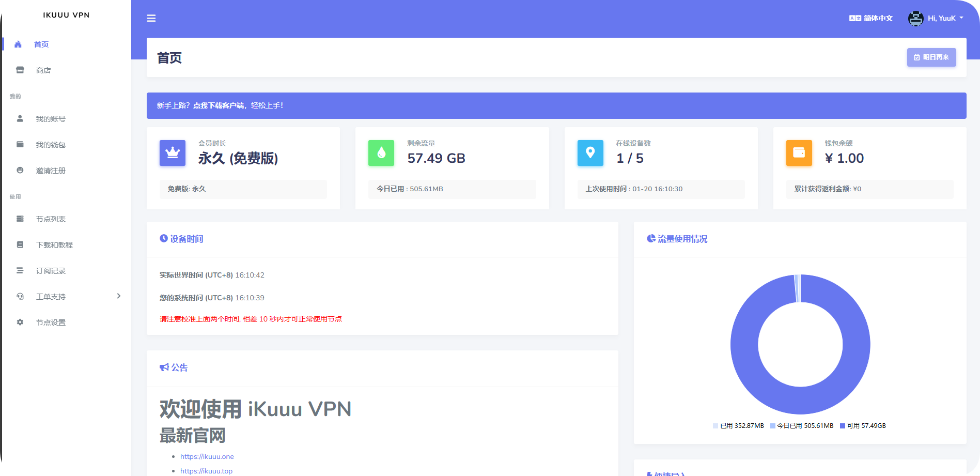Open 节点列表 in sidebar
The width and height of the screenshot is (980, 476).
pyautogui.click(x=51, y=219)
